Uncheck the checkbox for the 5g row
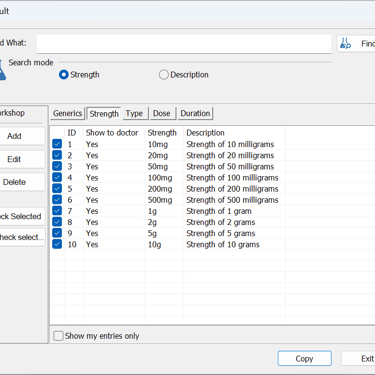This screenshot has width=375, height=375. pos(57,233)
